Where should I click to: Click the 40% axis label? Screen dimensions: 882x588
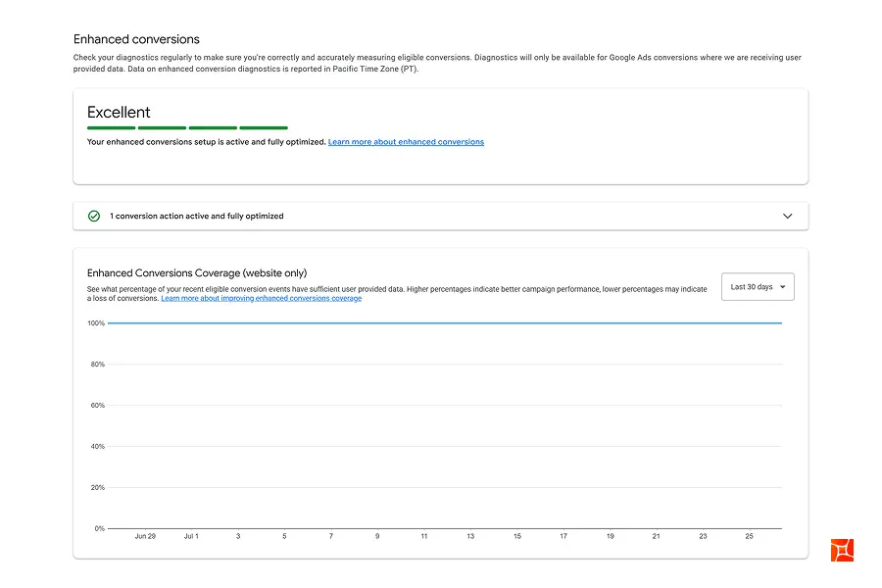point(97,446)
